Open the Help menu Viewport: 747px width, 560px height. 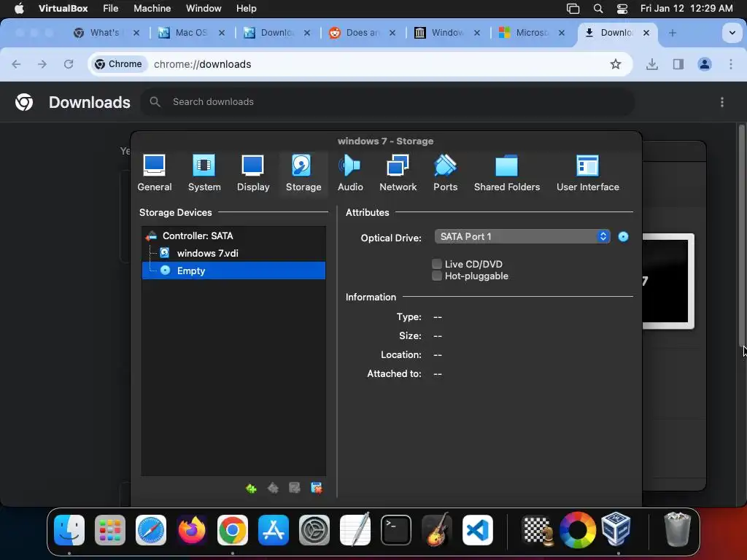[246, 8]
